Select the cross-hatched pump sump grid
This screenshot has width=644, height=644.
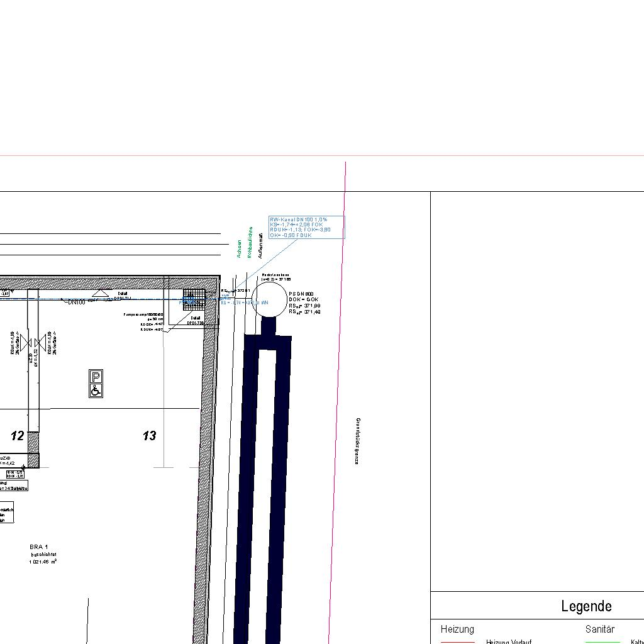coord(194,299)
